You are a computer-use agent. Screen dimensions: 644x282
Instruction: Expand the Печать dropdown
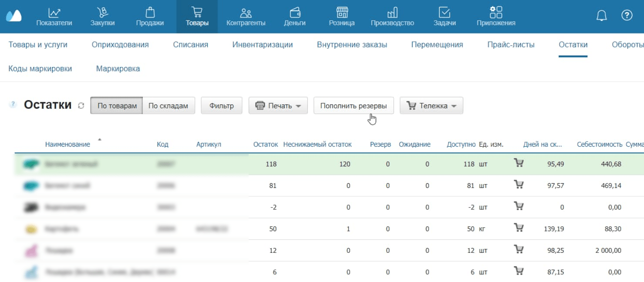(x=278, y=106)
